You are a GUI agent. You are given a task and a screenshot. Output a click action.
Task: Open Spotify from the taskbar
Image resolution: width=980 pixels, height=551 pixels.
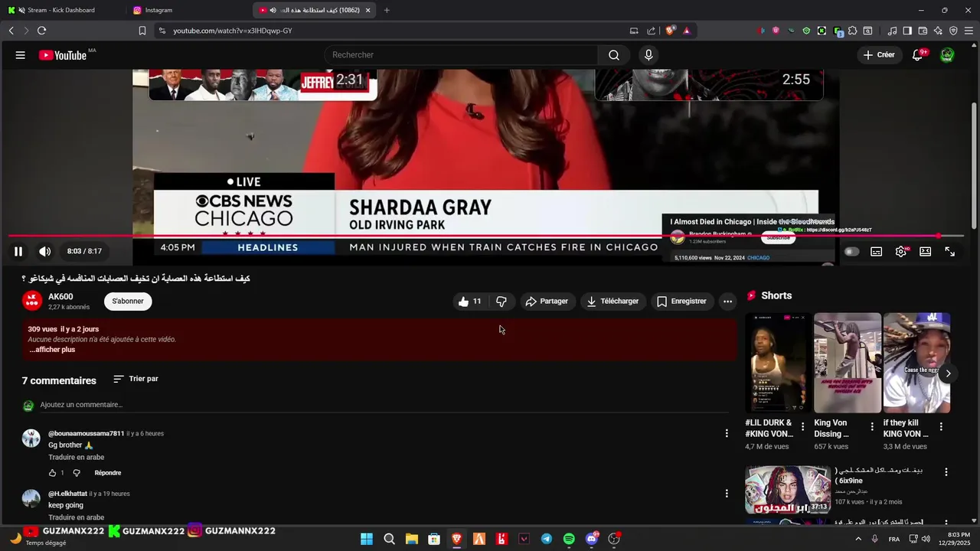[x=569, y=539]
